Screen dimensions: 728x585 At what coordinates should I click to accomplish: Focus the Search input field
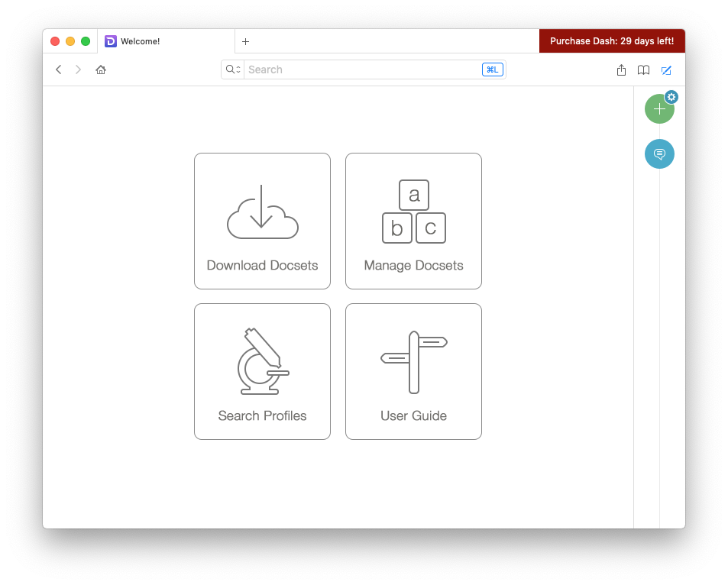tap(363, 69)
